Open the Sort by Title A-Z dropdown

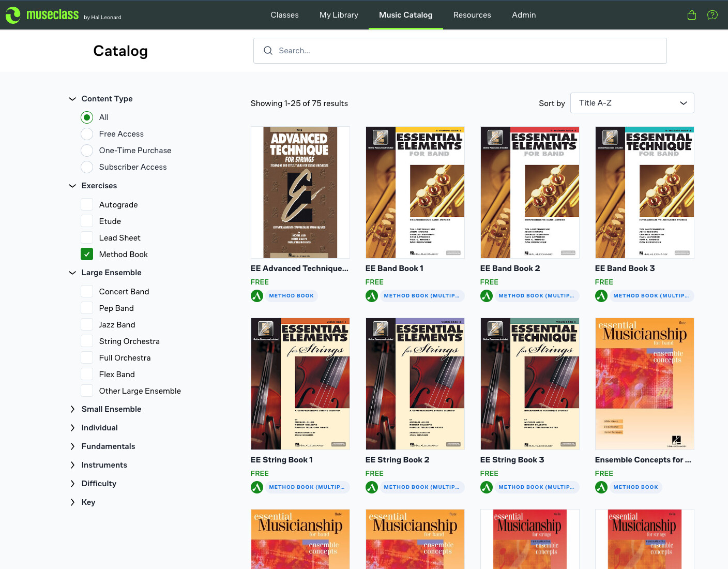click(632, 103)
